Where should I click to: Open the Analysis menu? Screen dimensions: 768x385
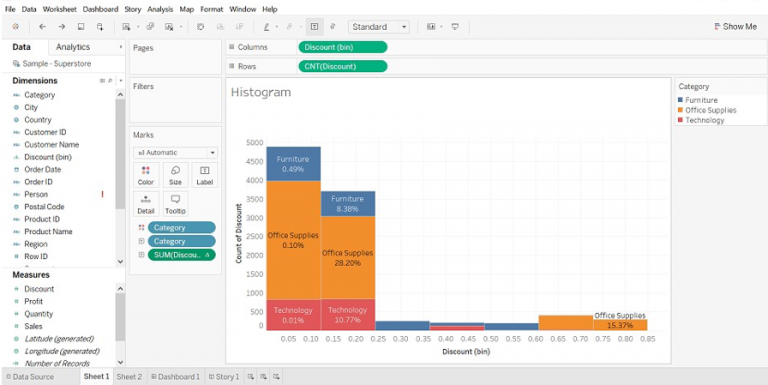tap(160, 9)
